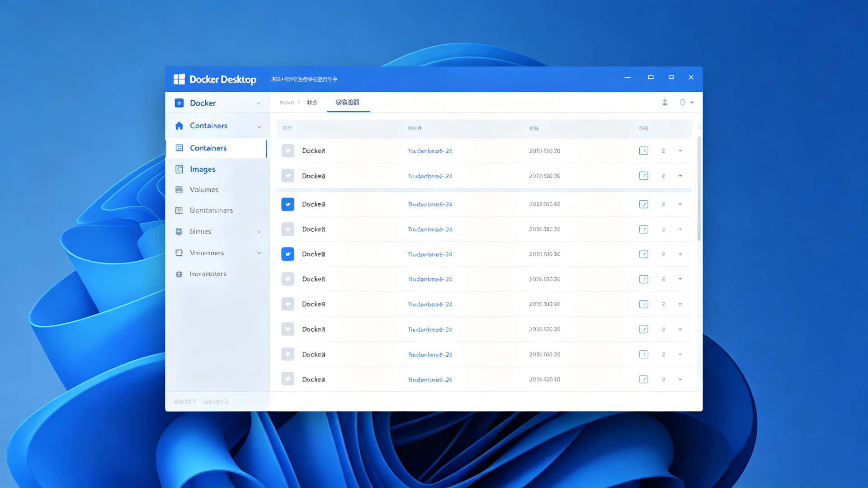Click the square action icon in sixth row
868x488 pixels.
pyautogui.click(x=644, y=279)
